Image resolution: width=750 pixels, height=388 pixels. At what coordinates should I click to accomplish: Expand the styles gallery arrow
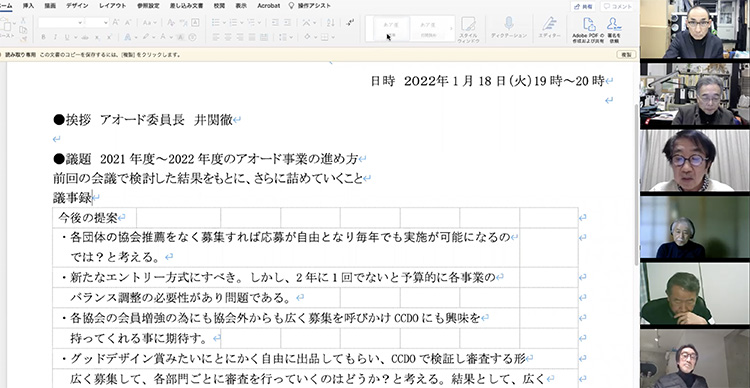[451, 29]
